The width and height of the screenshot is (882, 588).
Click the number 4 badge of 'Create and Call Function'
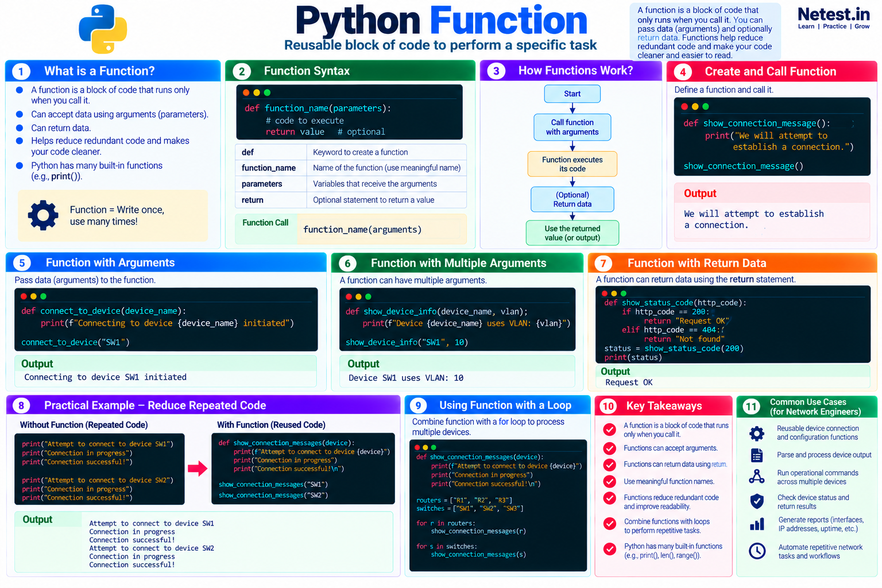coord(683,72)
